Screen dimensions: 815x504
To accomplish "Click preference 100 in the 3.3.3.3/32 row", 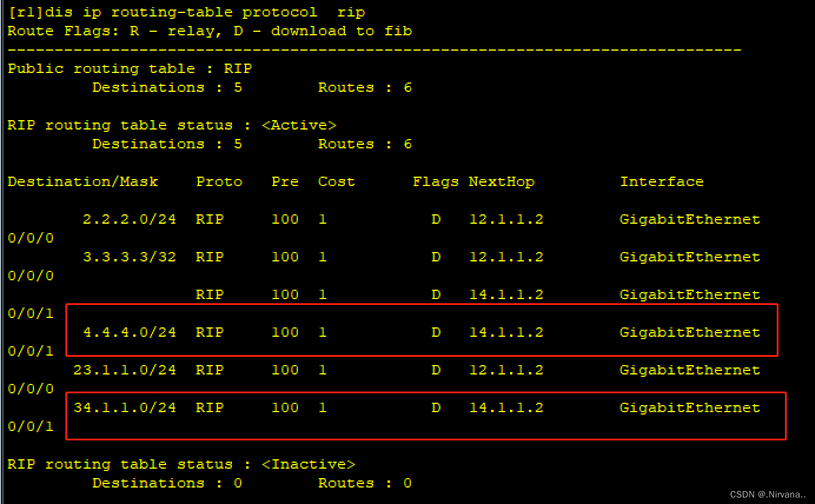I will [285, 257].
